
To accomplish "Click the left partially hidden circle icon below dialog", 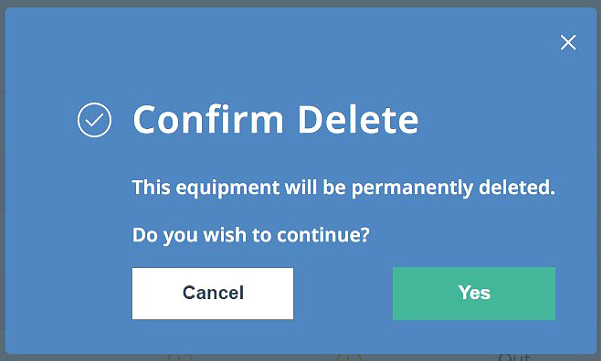I will pyautogui.click(x=180, y=358).
